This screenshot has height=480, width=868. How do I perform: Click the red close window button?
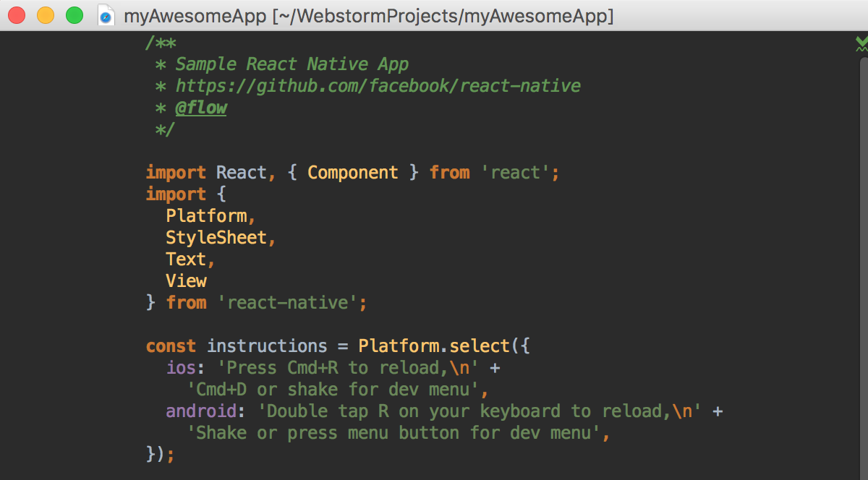[x=17, y=15]
